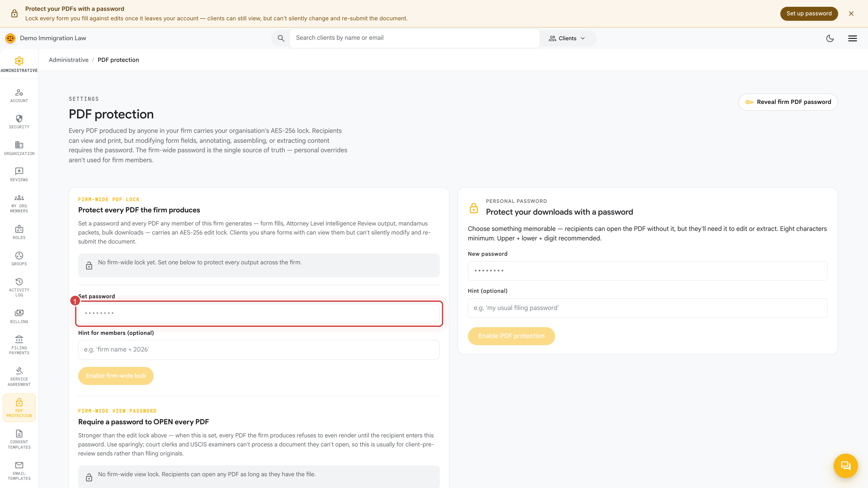Focus the client search field
Image resolution: width=868 pixels, height=488 pixels.
(415, 38)
